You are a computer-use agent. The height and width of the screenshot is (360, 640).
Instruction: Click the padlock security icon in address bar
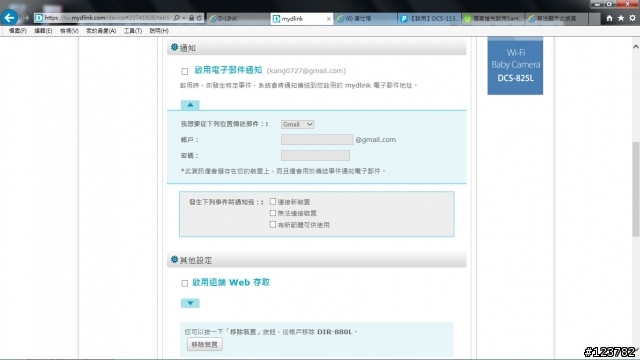pyautogui.click(x=191, y=18)
